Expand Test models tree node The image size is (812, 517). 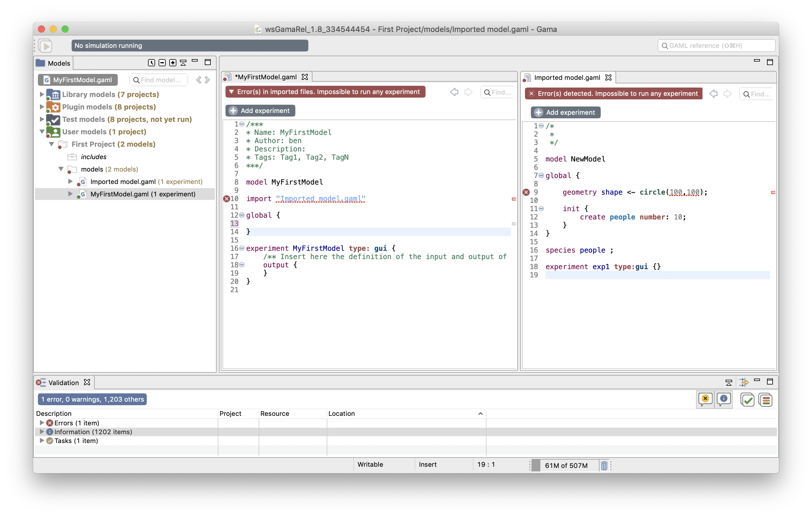click(x=41, y=119)
